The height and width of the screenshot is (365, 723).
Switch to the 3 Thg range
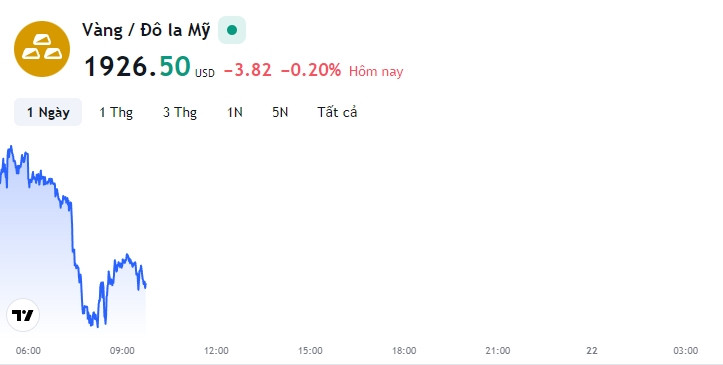[180, 112]
